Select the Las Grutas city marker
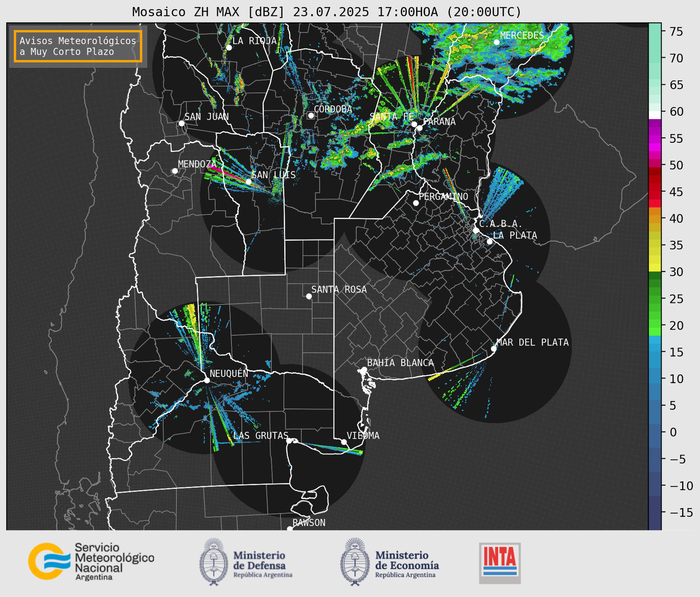 click(x=289, y=440)
